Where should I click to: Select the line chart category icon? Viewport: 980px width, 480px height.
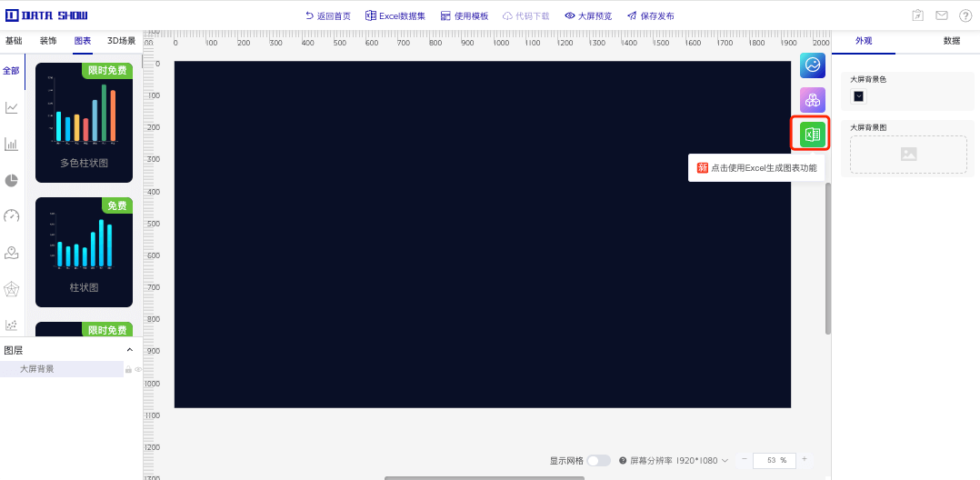pyautogui.click(x=12, y=108)
